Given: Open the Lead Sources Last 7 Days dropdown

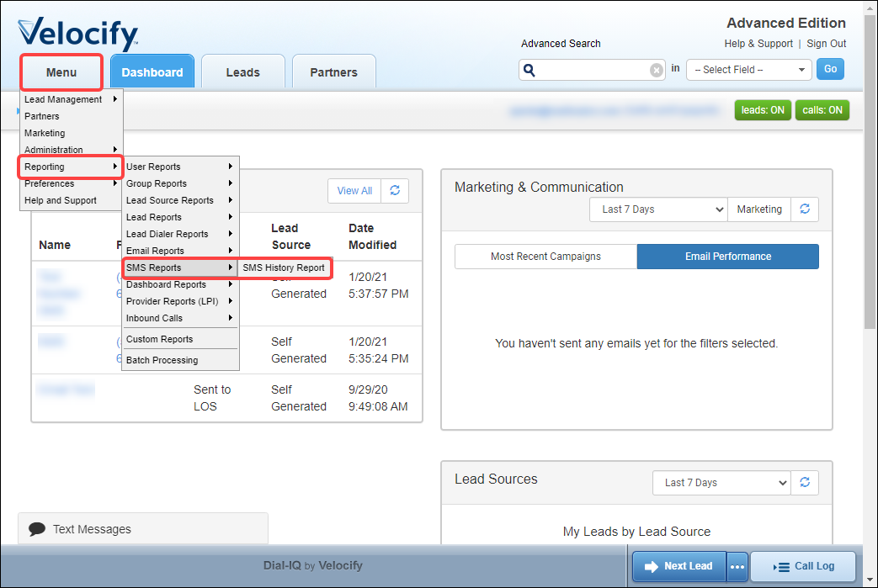Looking at the screenshot, I should click(721, 482).
